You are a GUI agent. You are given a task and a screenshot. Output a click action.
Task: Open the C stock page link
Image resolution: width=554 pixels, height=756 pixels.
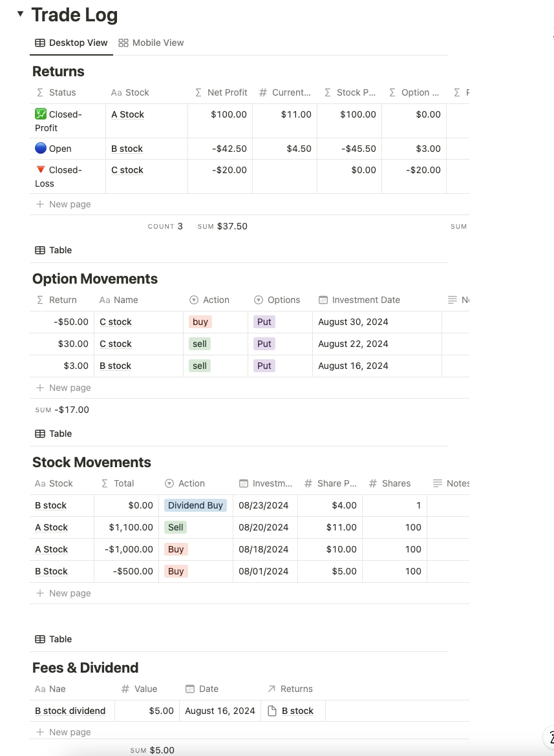tap(115, 322)
